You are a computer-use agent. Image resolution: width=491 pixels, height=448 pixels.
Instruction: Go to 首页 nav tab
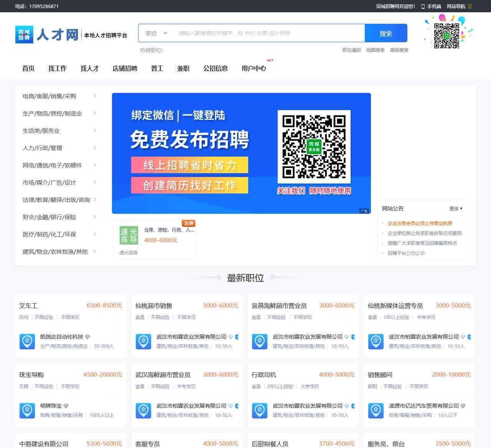[28, 68]
